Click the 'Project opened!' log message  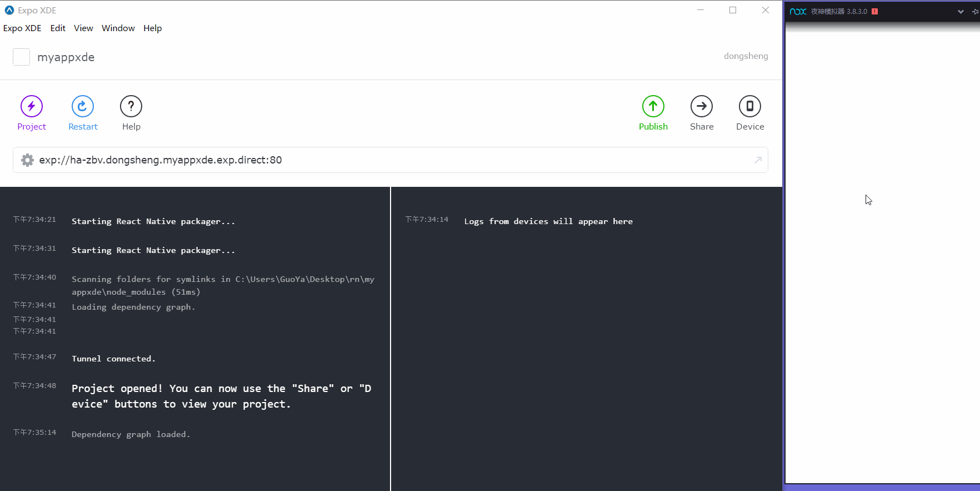point(222,396)
